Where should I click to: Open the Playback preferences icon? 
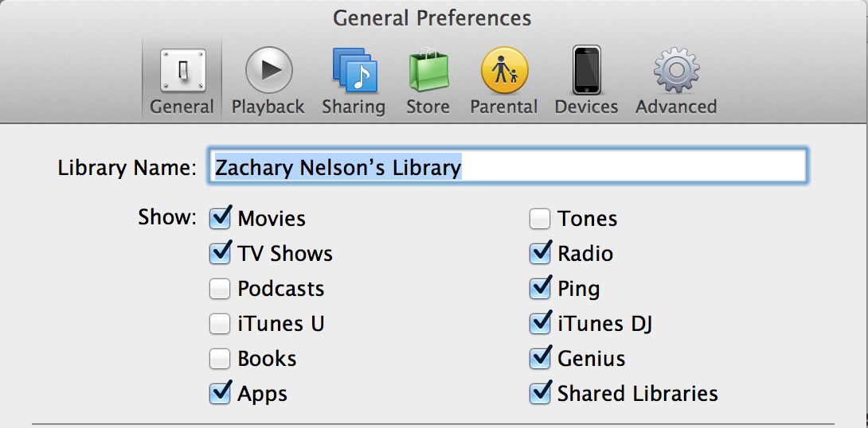pos(268,70)
